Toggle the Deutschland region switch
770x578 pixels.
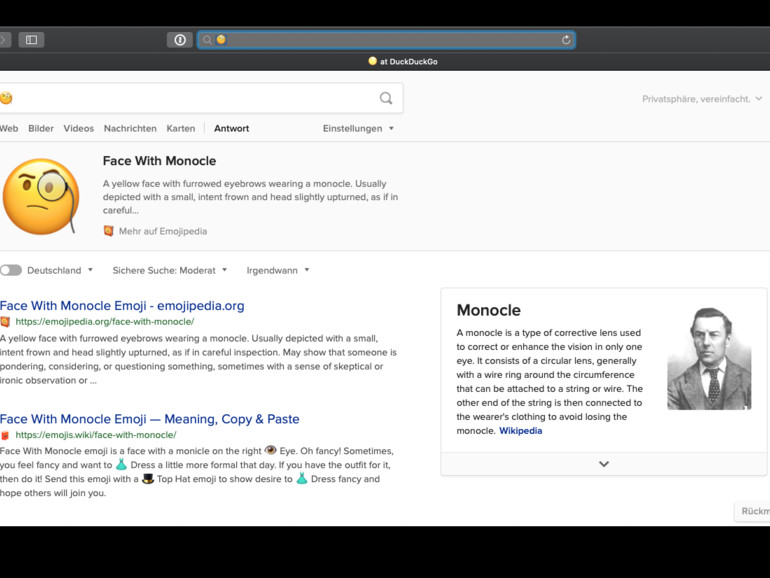11,270
